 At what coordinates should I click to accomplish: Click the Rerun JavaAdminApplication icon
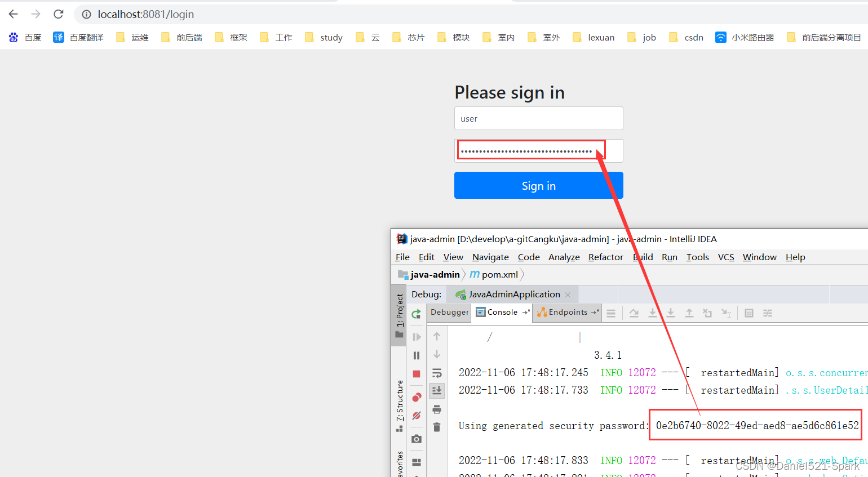[416, 314]
